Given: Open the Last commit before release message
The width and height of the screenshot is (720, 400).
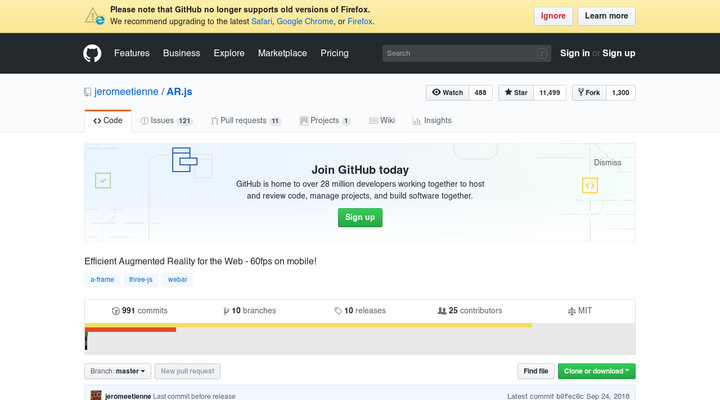Looking at the screenshot, I should click(x=194, y=396).
